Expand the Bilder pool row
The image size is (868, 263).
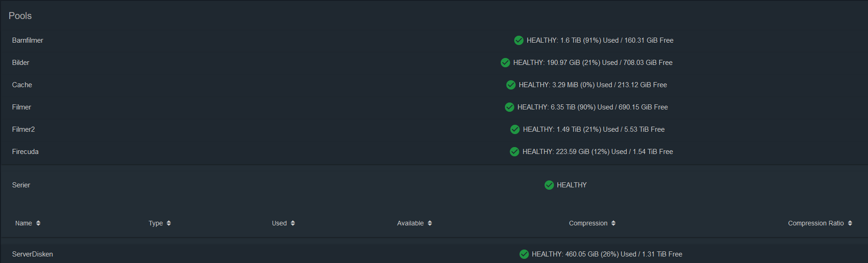point(21,63)
